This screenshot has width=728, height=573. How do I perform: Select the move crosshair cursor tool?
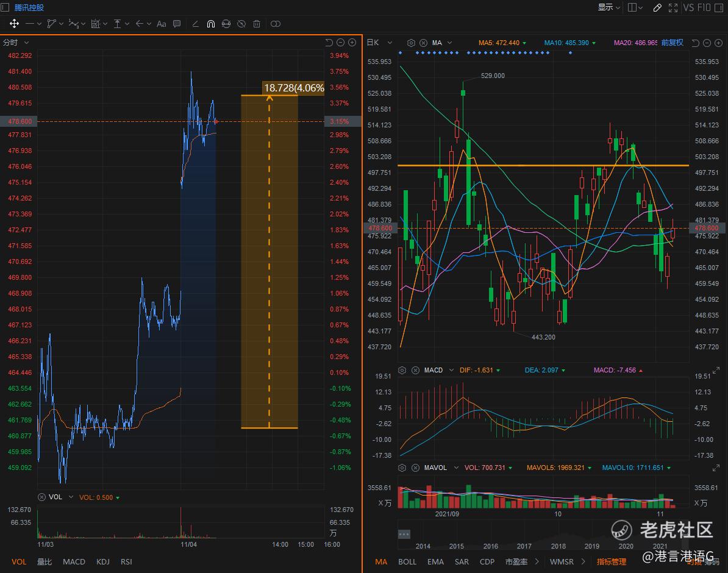14,24
